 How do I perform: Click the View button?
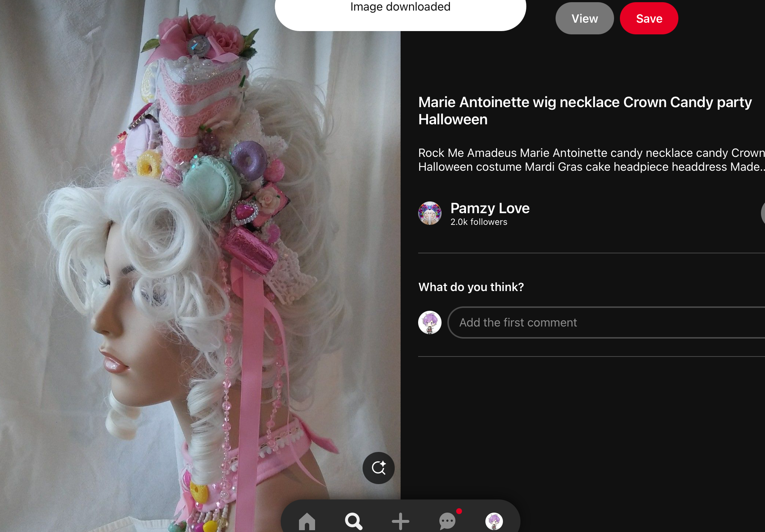pos(585,18)
